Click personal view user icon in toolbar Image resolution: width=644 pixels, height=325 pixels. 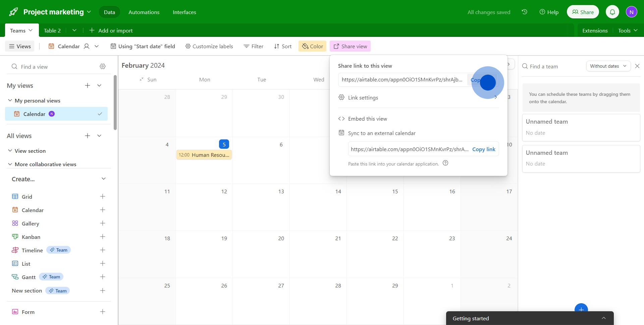(87, 46)
